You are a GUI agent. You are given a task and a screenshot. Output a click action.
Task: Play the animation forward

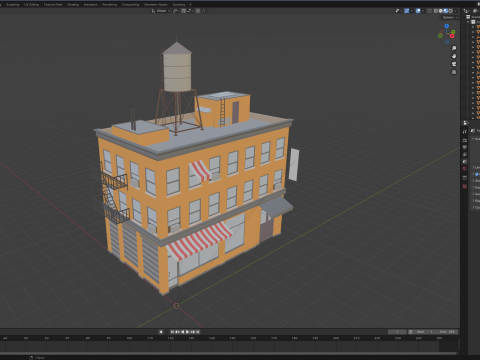pyautogui.click(x=187, y=332)
